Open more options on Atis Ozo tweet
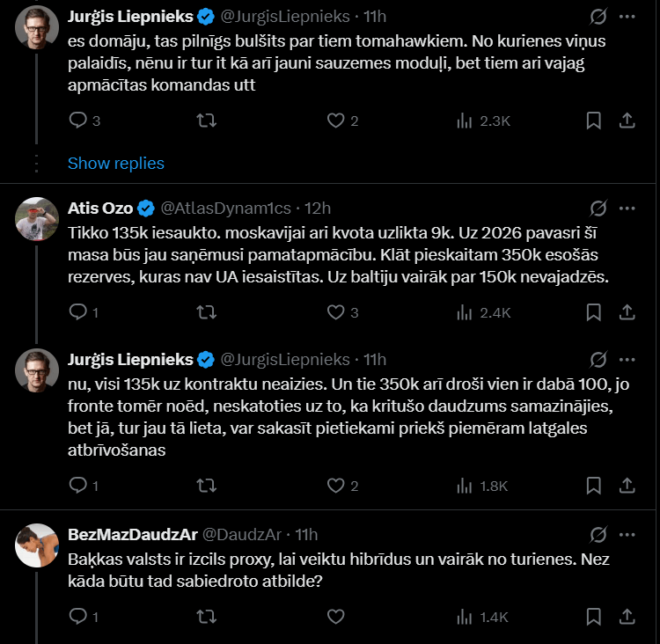Screen dimensions: 660x644 tap(627, 209)
